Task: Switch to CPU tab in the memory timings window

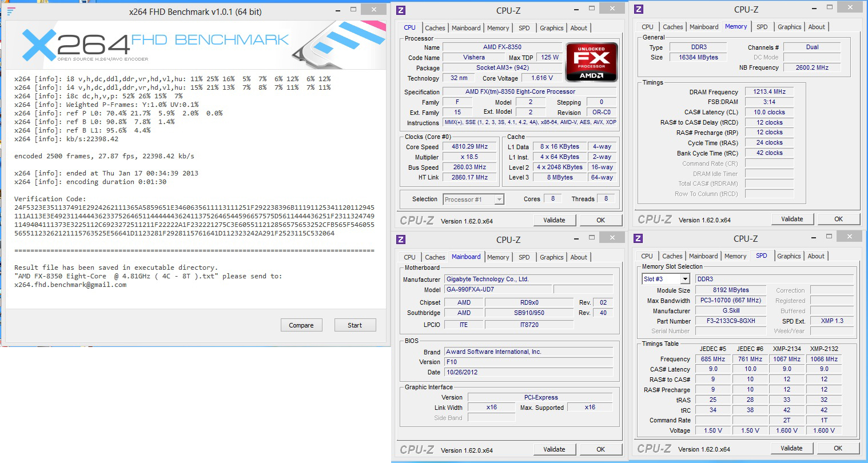Action: [x=648, y=27]
